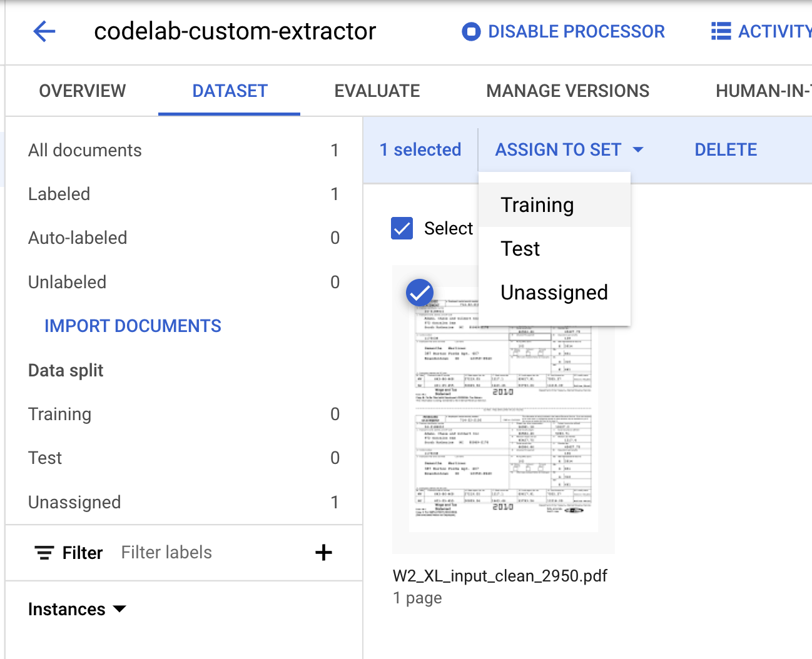The width and height of the screenshot is (812, 659).
Task: Click the Filter labels input field
Action: click(166, 553)
